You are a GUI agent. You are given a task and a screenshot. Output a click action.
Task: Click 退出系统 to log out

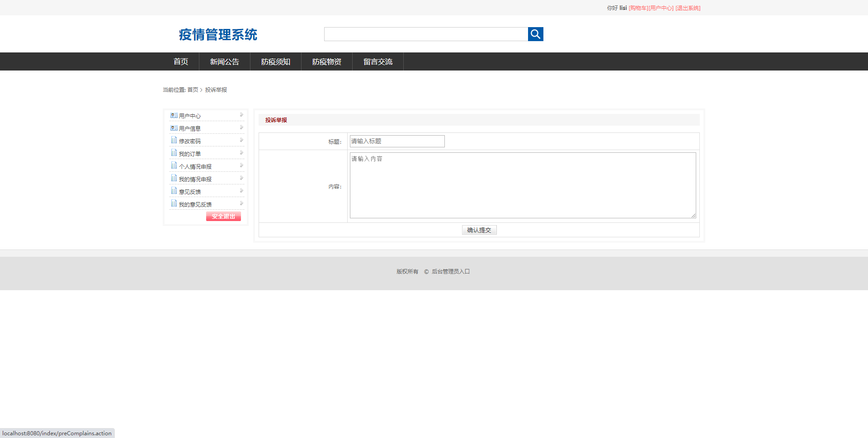(x=688, y=8)
